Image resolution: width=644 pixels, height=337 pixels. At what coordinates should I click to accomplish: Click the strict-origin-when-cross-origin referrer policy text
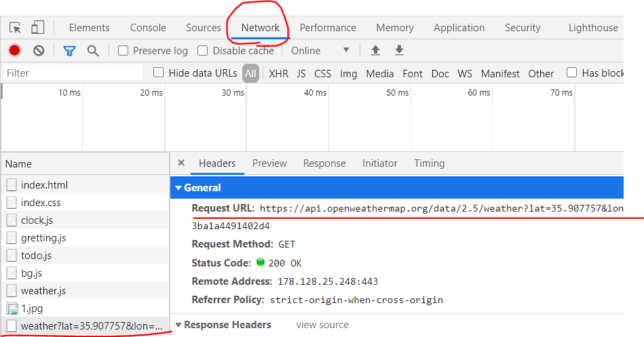pos(356,300)
